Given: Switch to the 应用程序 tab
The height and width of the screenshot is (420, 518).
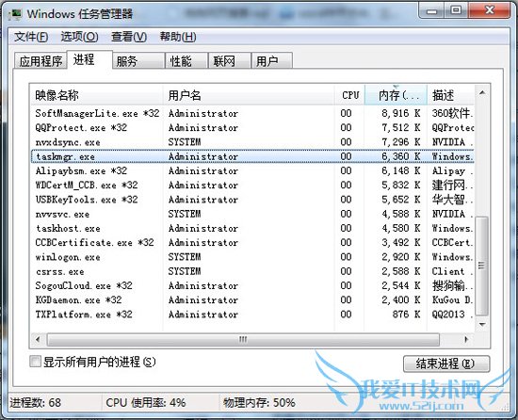Looking at the screenshot, I should coord(40,61).
